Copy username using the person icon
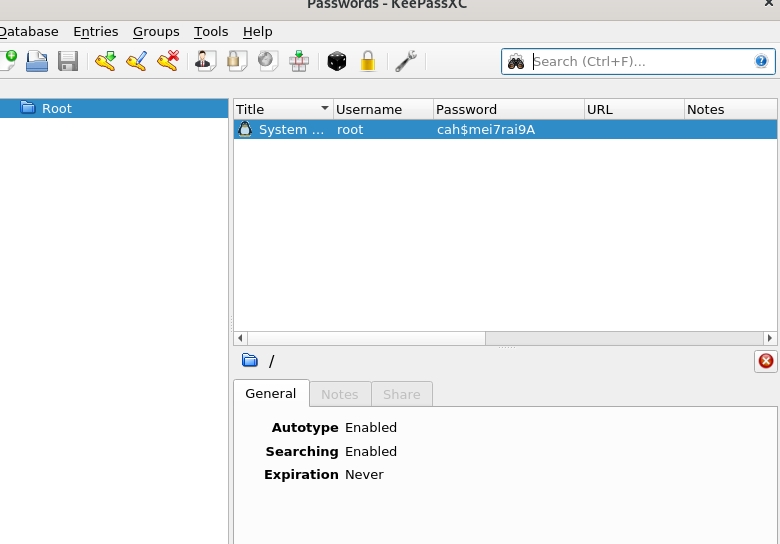This screenshot has width=780, height=544. coord(204,61)
